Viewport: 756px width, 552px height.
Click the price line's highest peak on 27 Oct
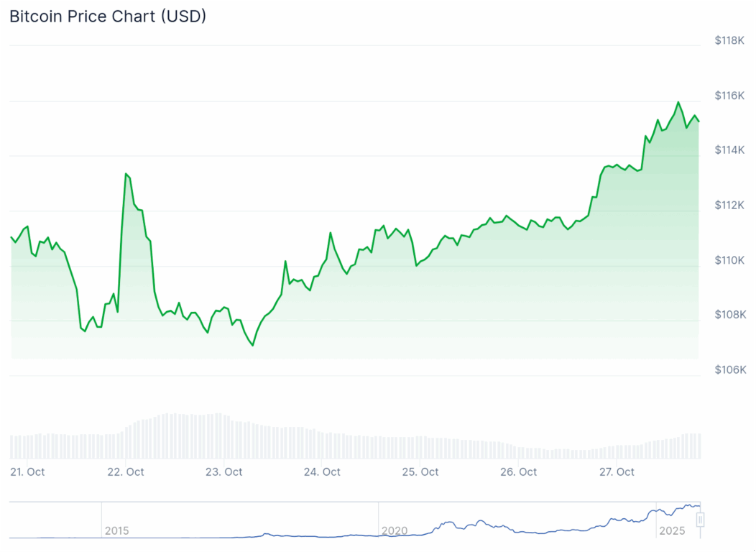pos(678,102)
